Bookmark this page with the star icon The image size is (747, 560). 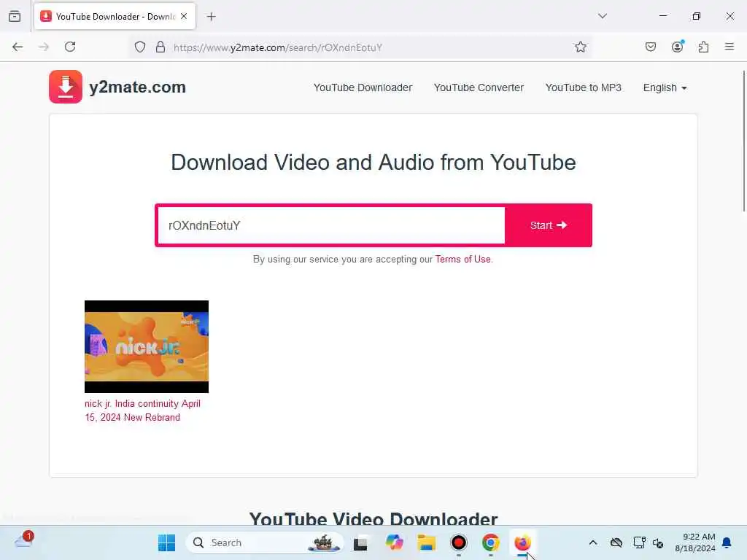tap(580, 47)
